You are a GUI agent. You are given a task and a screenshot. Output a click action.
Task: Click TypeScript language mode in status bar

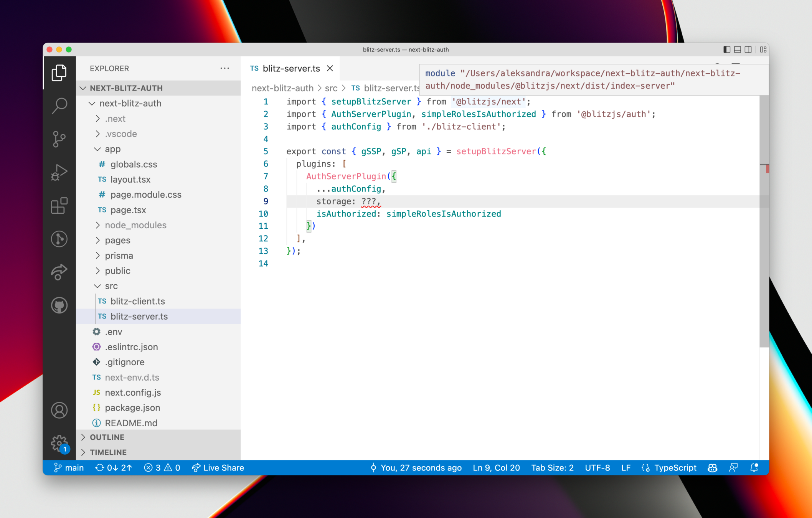pos(675,468)
